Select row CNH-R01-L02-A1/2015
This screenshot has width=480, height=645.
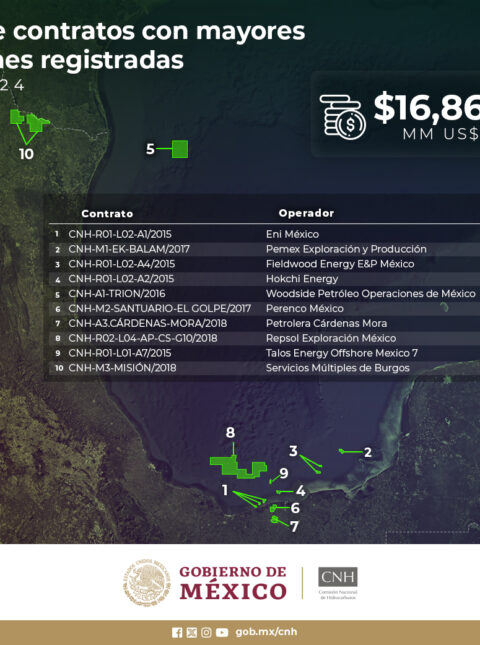(x=264, y=234)
